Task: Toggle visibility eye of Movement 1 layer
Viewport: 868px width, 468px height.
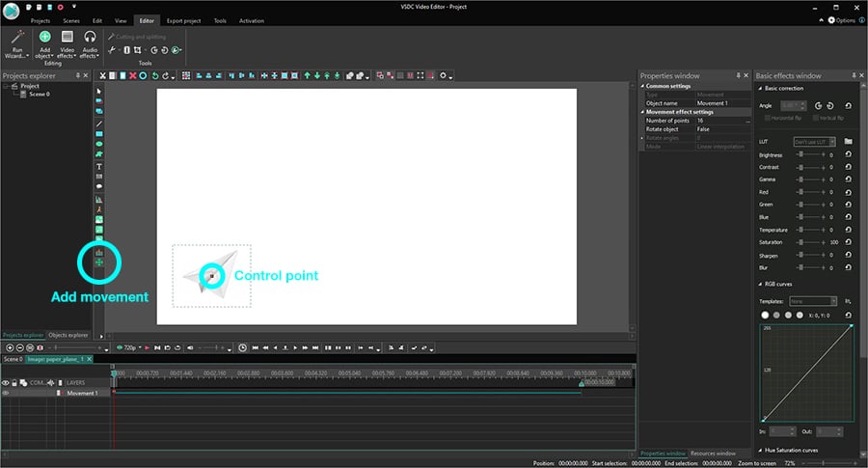Action: [6, 394]
